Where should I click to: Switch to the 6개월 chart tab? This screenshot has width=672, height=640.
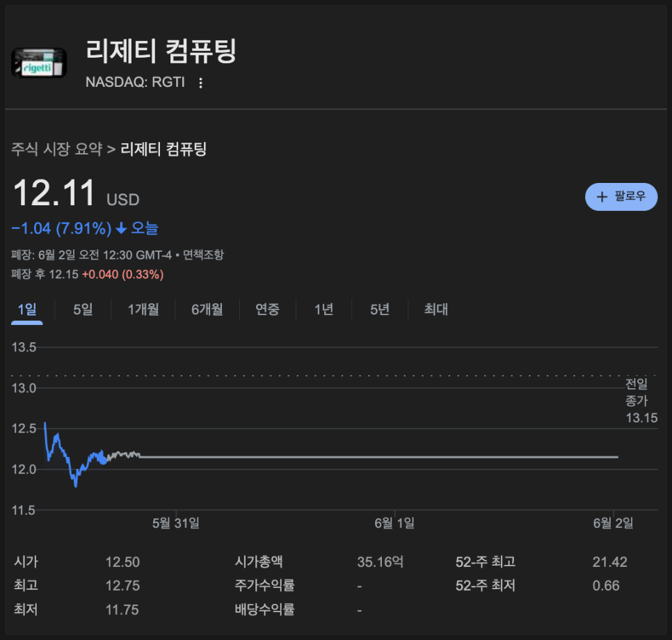click(207, 310)
